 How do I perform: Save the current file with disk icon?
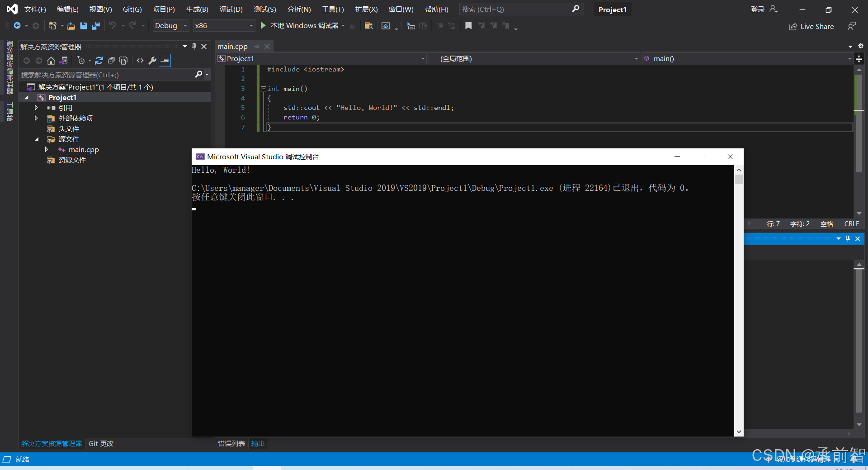(83, 26)
